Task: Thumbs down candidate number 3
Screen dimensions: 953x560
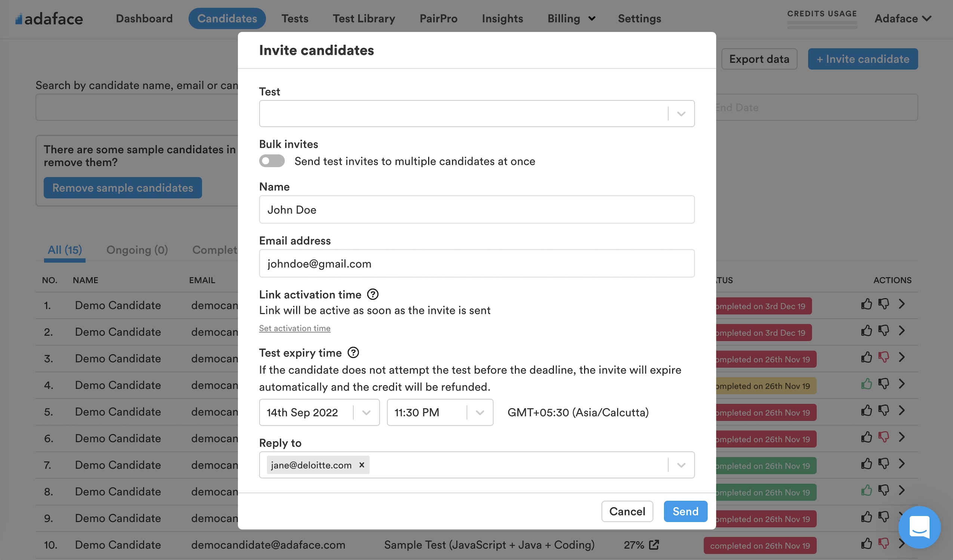Action: point(883,357)
